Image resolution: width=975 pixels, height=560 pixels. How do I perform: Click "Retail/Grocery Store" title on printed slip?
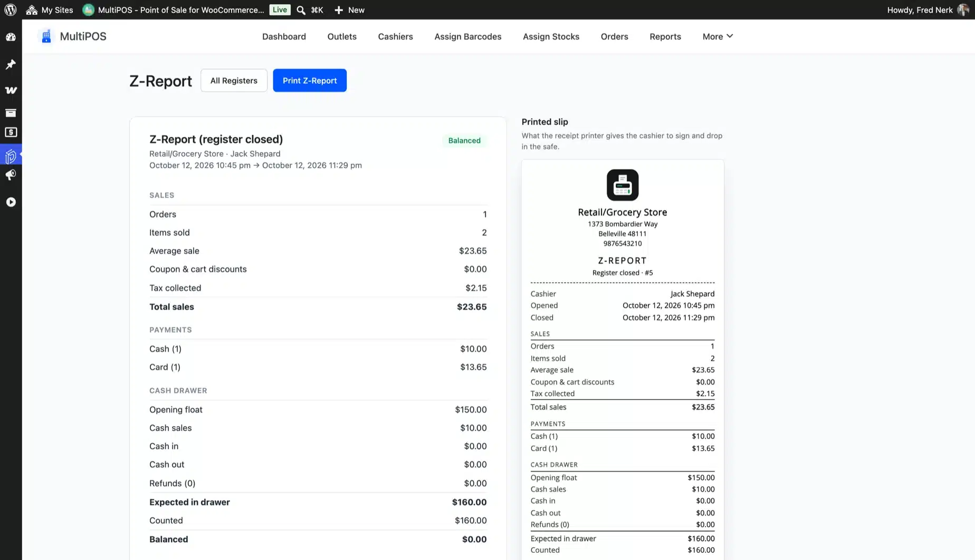[623, 212]
